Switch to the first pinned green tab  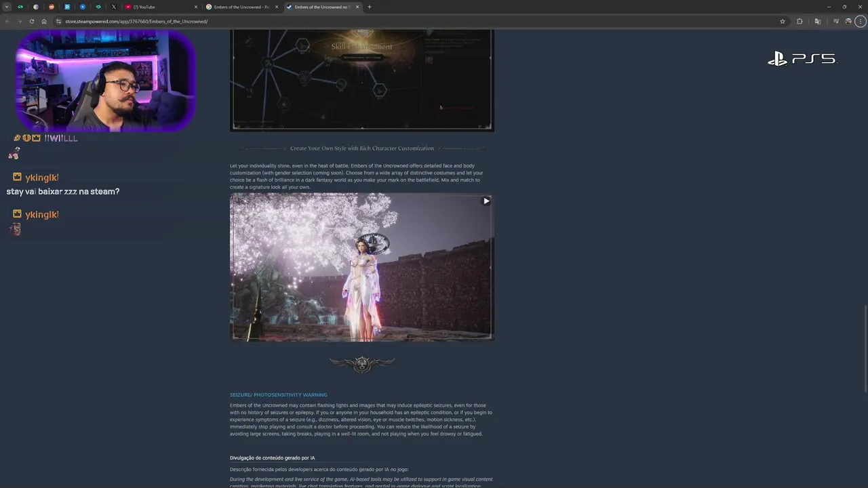pos(20,7)
